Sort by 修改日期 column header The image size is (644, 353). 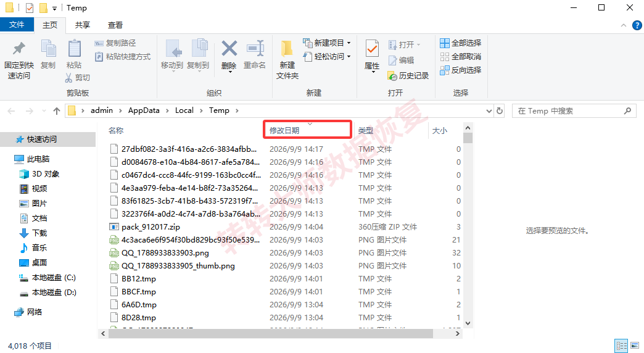[307, 130]
